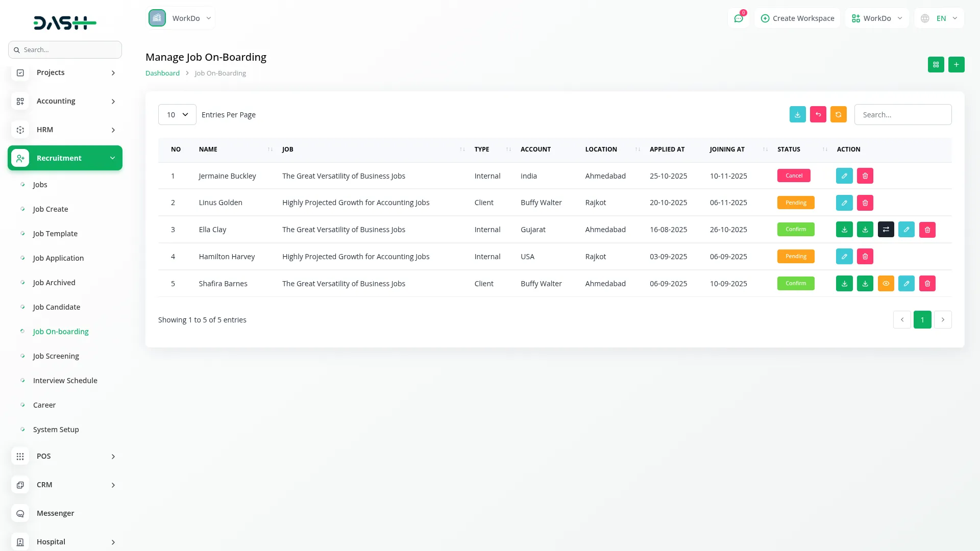Click the cyan export download icon
This screenshot has height=551, width=980.
pyautogui.click(x=797, y=115)
